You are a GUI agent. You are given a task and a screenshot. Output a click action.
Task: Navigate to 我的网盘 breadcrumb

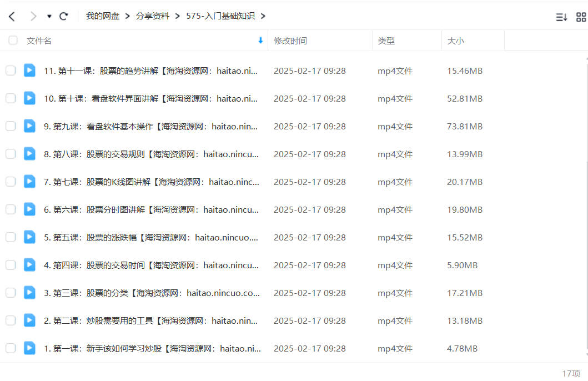pos(102,16)
